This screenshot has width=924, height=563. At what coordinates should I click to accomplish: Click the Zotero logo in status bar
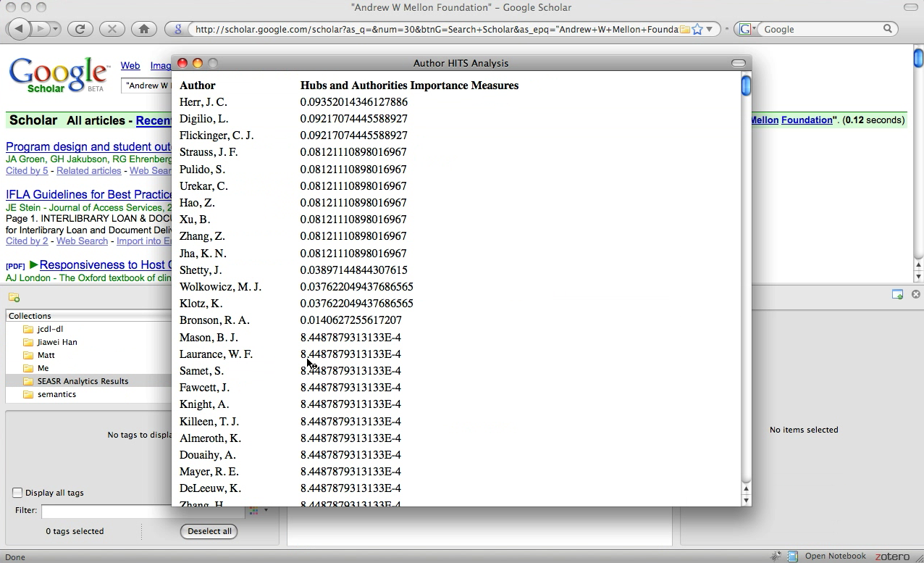891,556
